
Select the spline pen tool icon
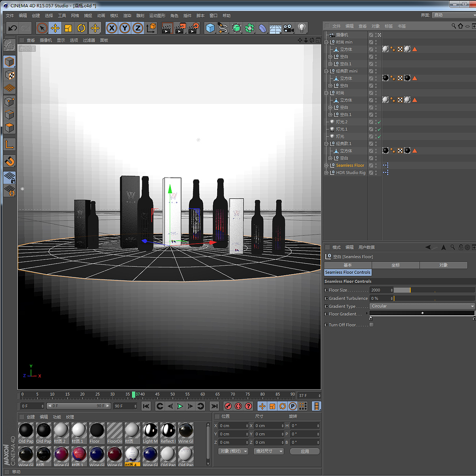pos(223,28)
